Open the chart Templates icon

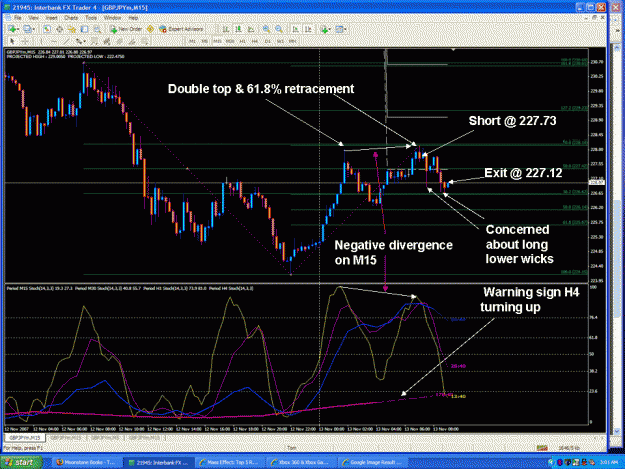(x=339, y=29)
